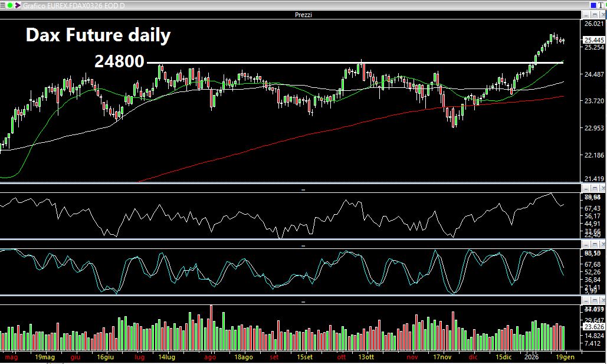607x364 pixels.
Task: Click the splitter handle above the volume panel
Action: coord(303,301)
